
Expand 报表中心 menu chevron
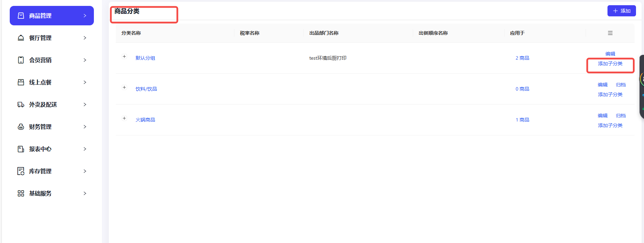[85, 149]
